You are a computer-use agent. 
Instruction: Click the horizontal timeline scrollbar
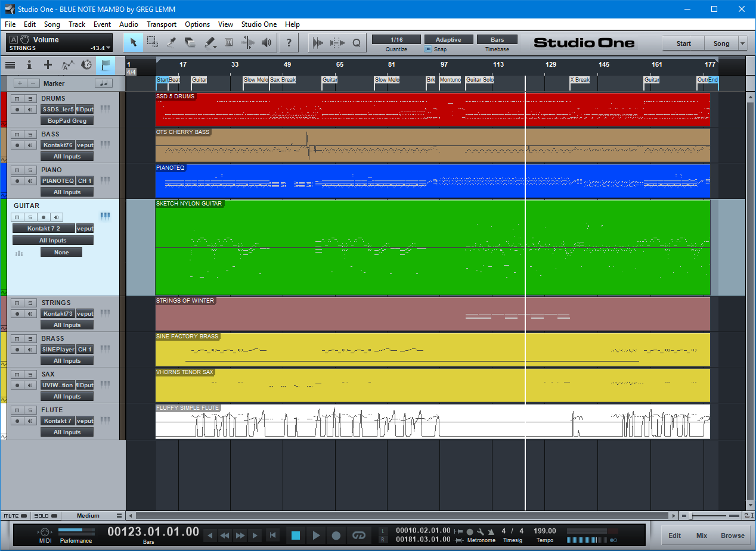point(401,515)
